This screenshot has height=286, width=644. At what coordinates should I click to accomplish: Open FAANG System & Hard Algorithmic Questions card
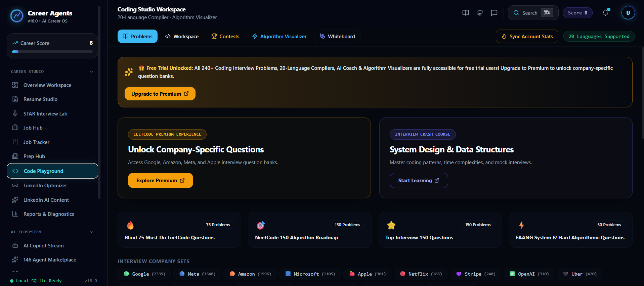[x=571, y=230]
